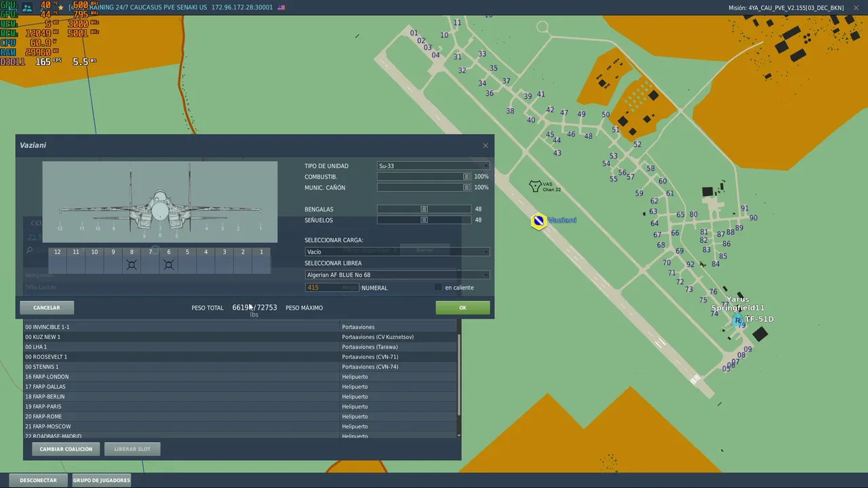868x488 pixels.
Task: Click the blocked X icon on pylon 6
Action: pos(169,264)
